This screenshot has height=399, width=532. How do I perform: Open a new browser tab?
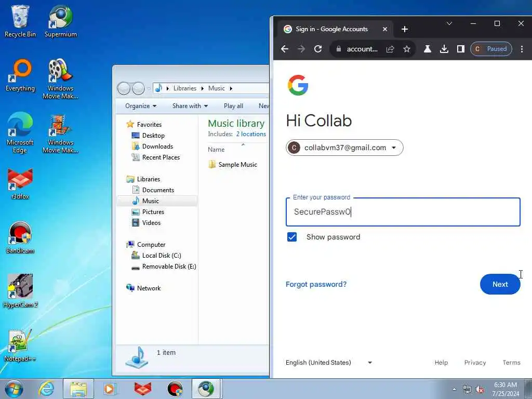404,29
